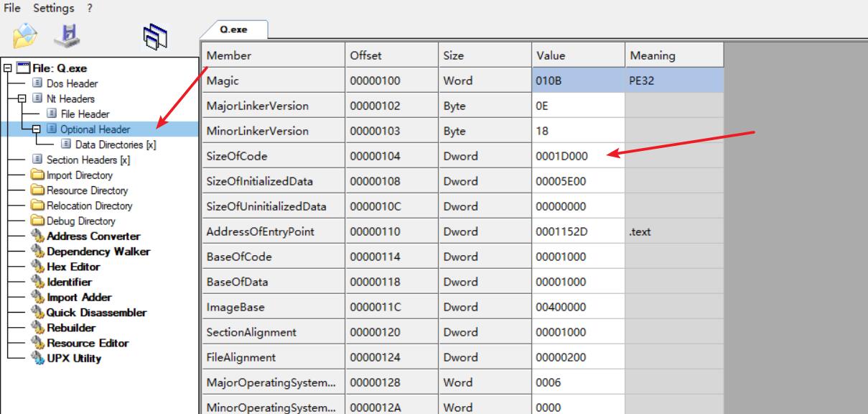Open the Quick Disassembler tool
This screenshot has height=414, width=868.
click(96, 313)
